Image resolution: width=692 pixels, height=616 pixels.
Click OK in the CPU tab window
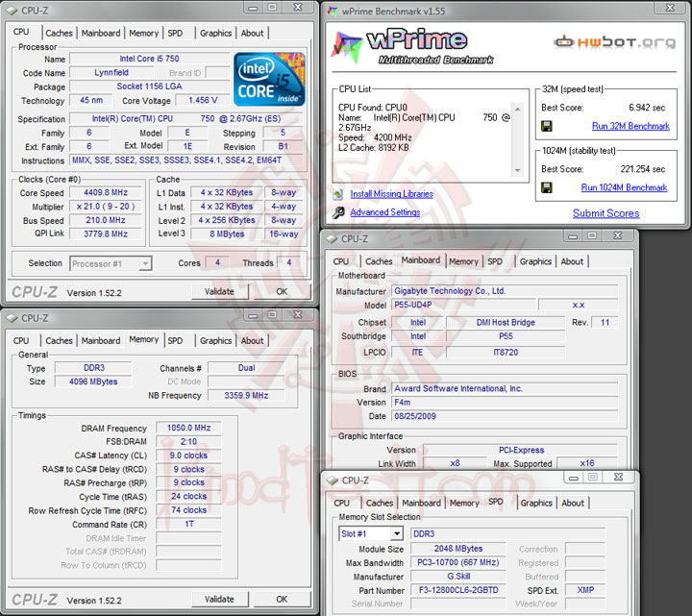point(282,292)
